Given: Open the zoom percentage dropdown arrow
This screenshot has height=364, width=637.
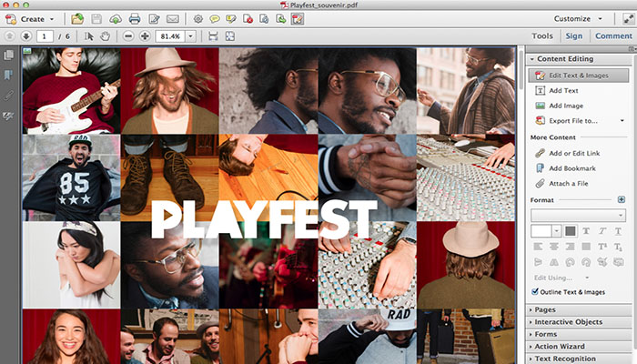Looking at the screenshot, I should 191,36.
